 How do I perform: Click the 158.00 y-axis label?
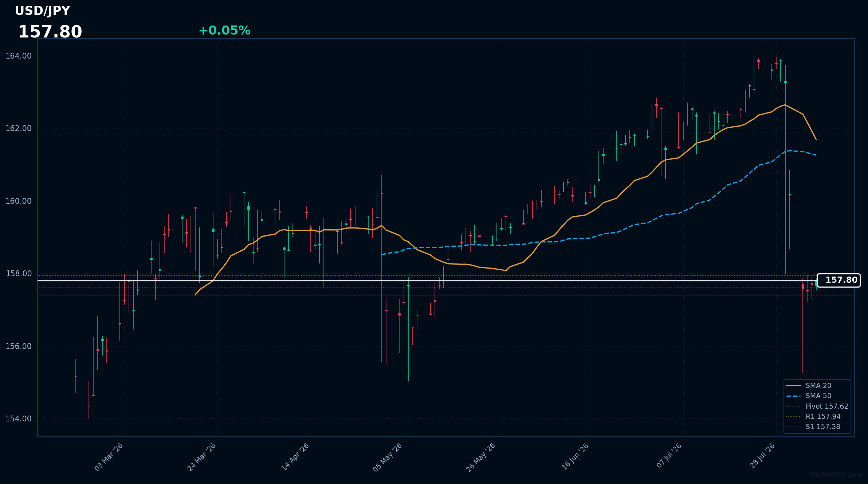(x=19, y=274)
